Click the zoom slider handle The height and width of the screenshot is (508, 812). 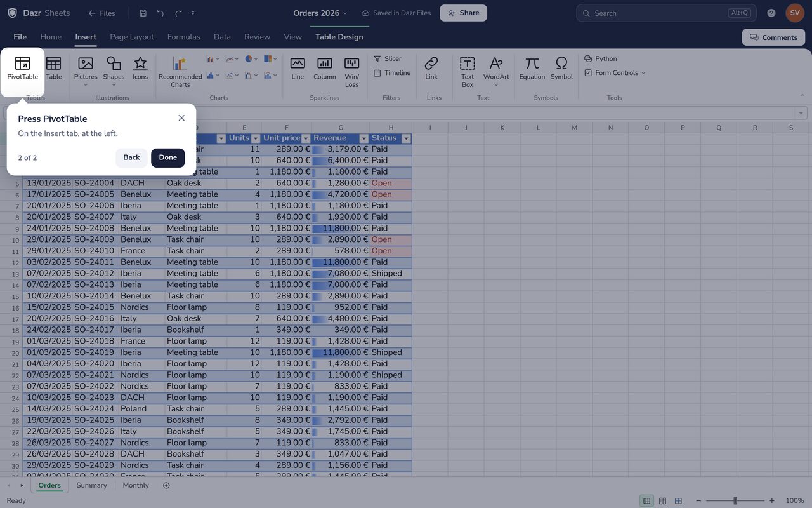[735, 501]
